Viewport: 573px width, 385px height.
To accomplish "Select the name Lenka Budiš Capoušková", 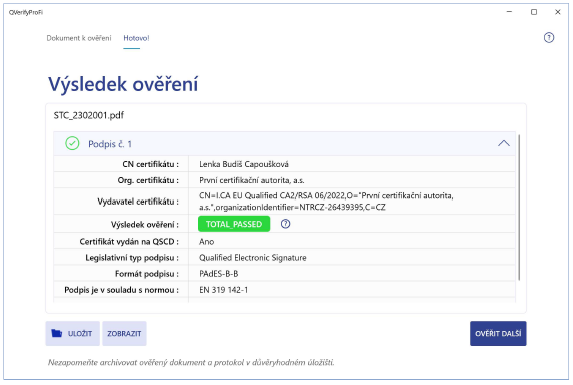I will coord(244,164).
